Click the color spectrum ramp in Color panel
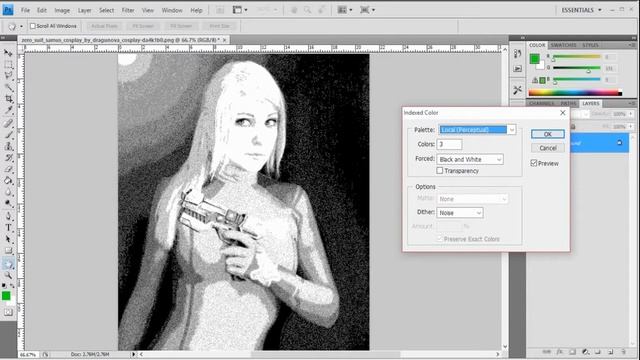Screen dimensions: 640x360 pos(575,93)
